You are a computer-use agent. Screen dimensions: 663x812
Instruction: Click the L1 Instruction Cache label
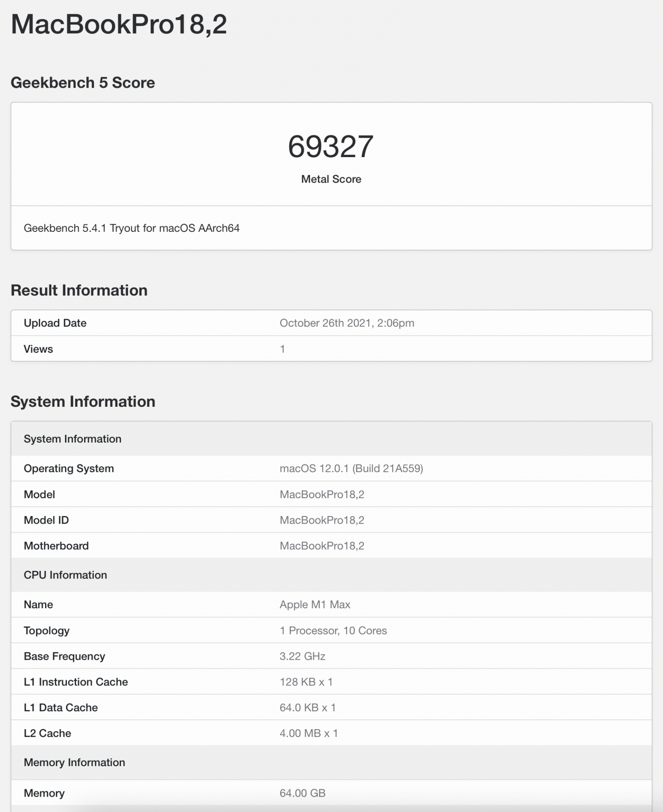76,682
